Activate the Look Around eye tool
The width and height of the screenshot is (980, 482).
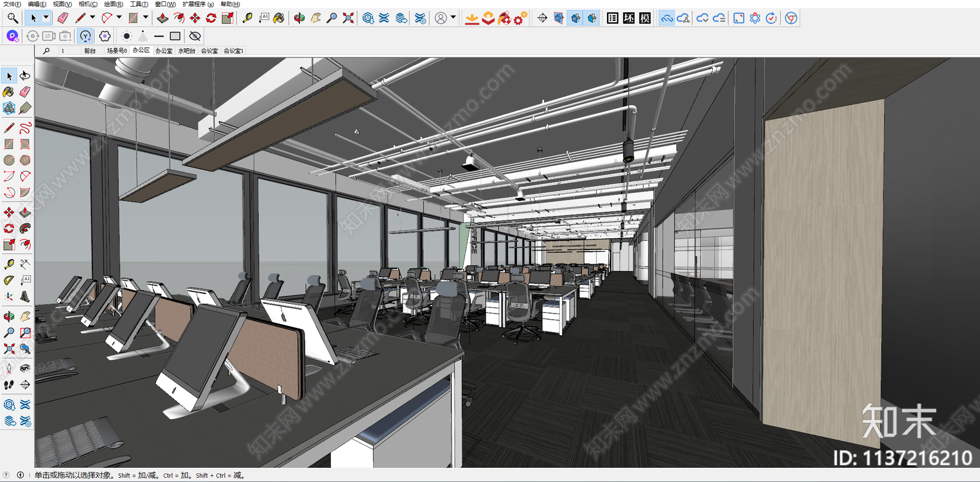point(25,368)
